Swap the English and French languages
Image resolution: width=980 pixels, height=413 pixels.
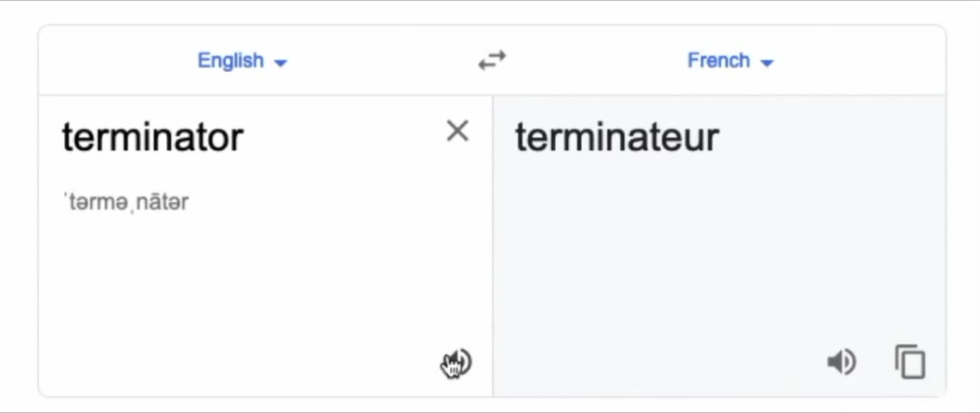click(492, 60)
